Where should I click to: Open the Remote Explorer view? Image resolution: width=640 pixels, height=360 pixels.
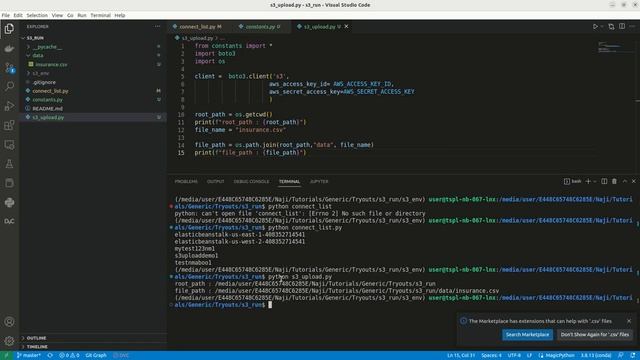[x=9, y=144]
